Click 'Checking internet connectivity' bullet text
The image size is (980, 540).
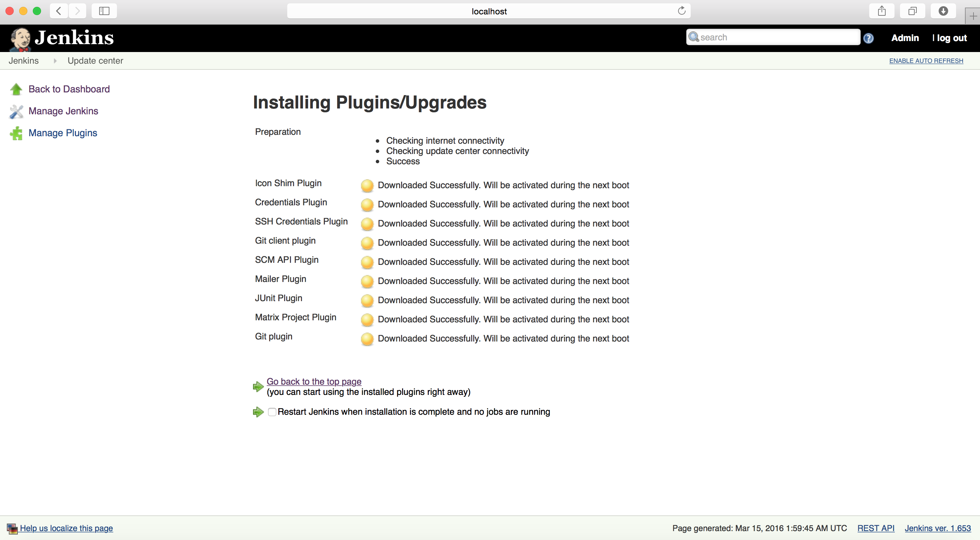[445, 141]
